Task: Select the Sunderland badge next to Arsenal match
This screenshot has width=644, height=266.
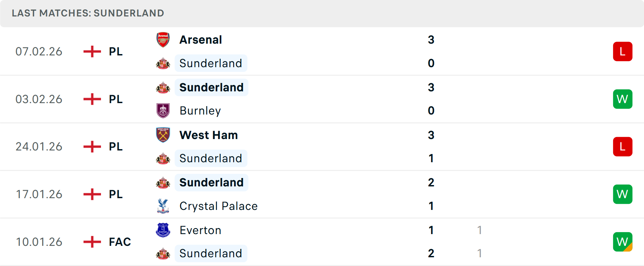Action: pyautogui.click(x=163, y=63)
